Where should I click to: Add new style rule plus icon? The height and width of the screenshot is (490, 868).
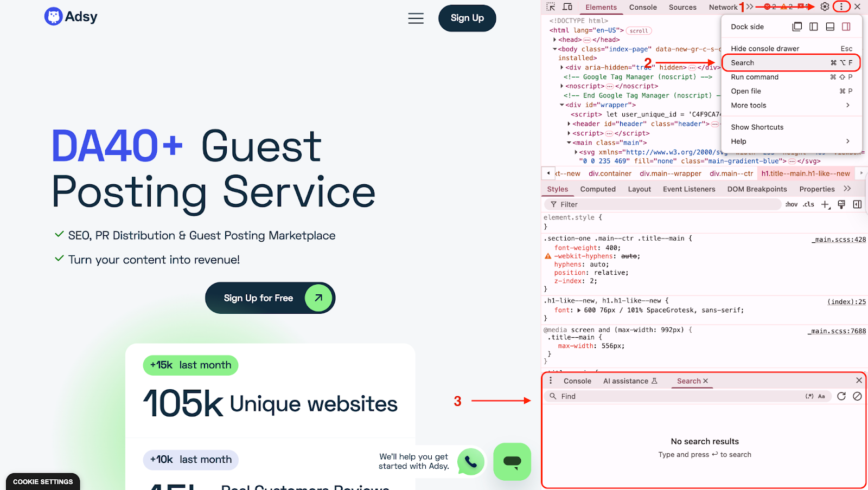(825, 204)
